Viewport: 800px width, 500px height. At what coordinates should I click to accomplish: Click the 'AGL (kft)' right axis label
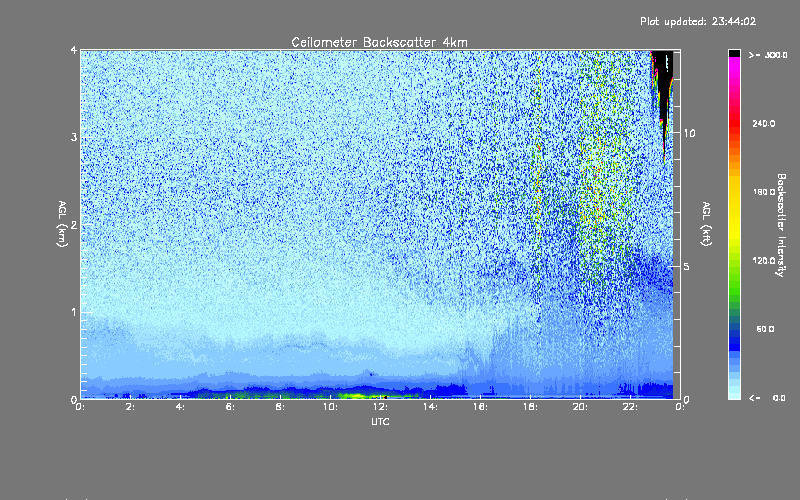(706, 224)
